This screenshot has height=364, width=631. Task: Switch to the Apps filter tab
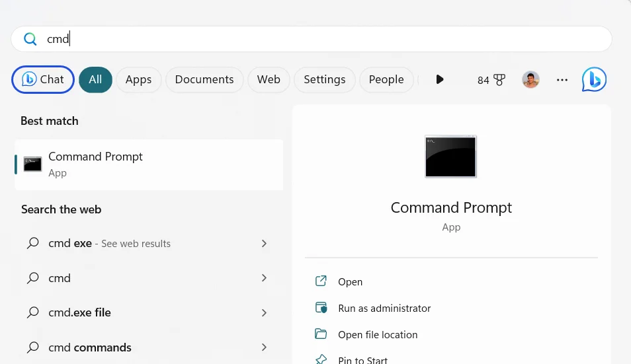pyautogui.click(x=138, y=80)
